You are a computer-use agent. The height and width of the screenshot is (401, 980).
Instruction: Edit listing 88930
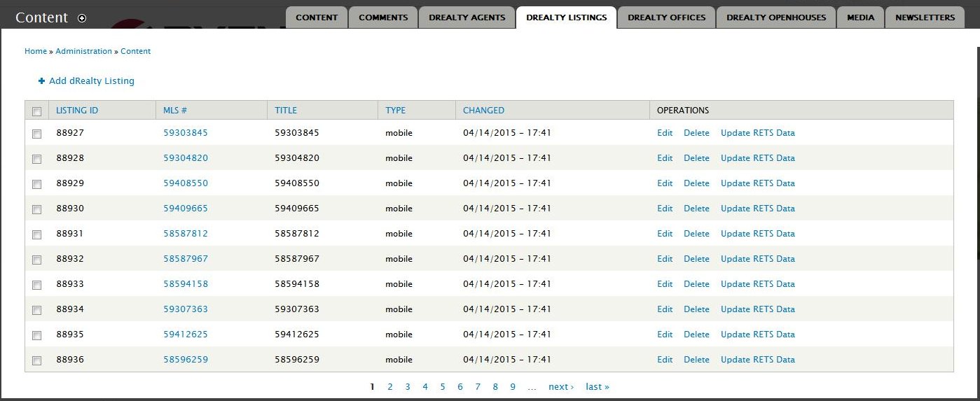pyautogui.click(x=665, y=209)
